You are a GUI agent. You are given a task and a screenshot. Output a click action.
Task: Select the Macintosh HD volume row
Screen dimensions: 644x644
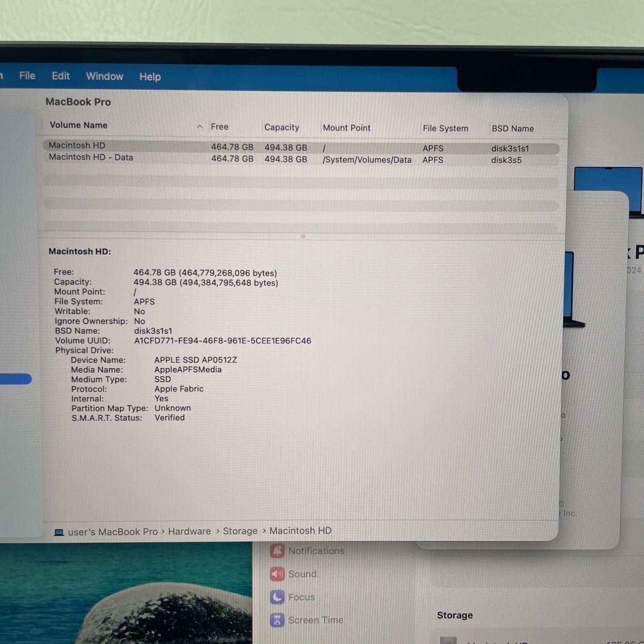point(301,147)
